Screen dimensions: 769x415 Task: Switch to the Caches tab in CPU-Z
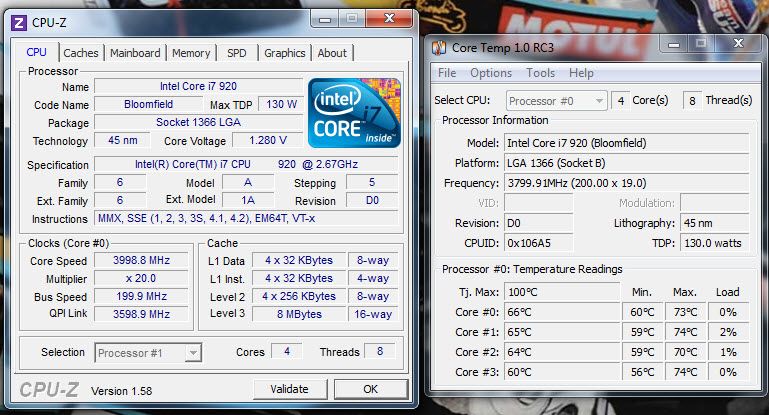point(80,53)
